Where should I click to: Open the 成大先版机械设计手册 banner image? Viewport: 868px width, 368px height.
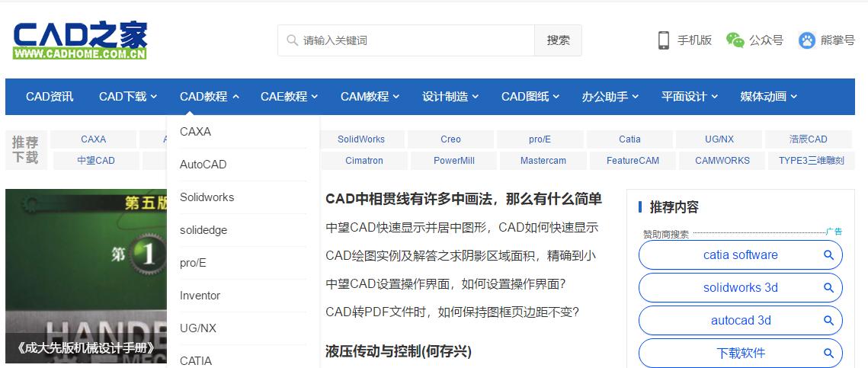pyautogui.click(x=86, y=276)
